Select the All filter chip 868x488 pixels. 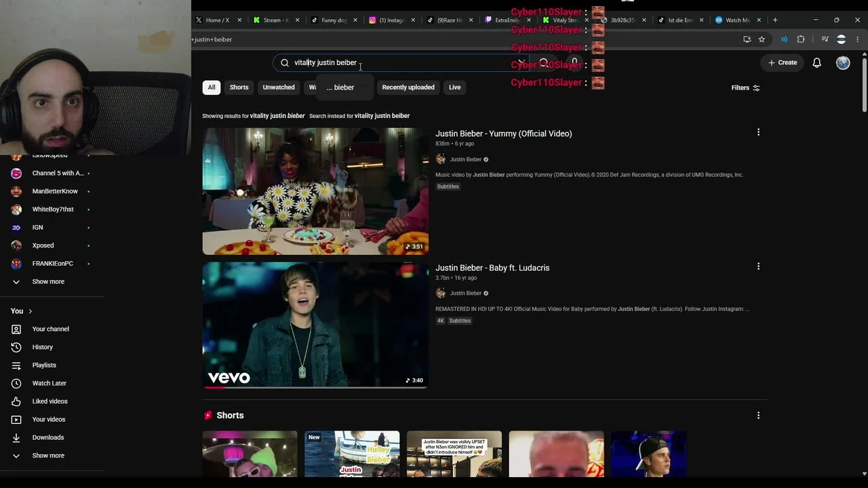pos(212,87)
